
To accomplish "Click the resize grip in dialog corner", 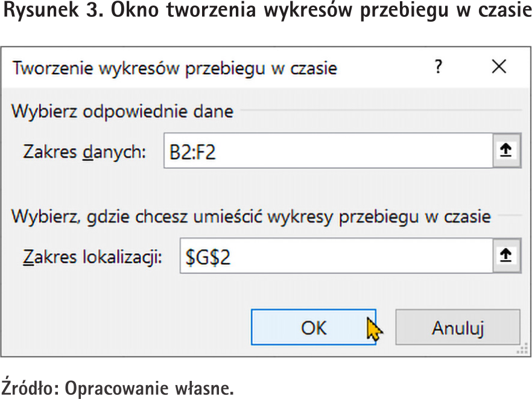I will click(523, 349).
